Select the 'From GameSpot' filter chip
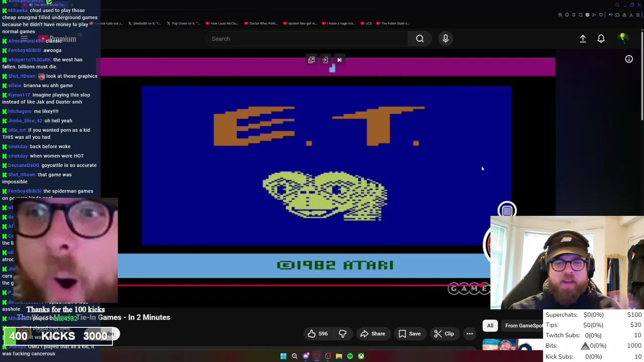 [523, 326]
